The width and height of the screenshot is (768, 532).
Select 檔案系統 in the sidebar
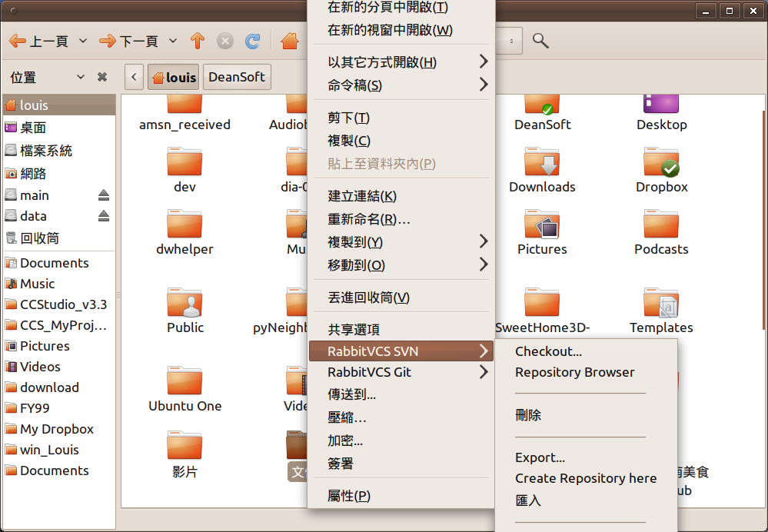[58, 151]
